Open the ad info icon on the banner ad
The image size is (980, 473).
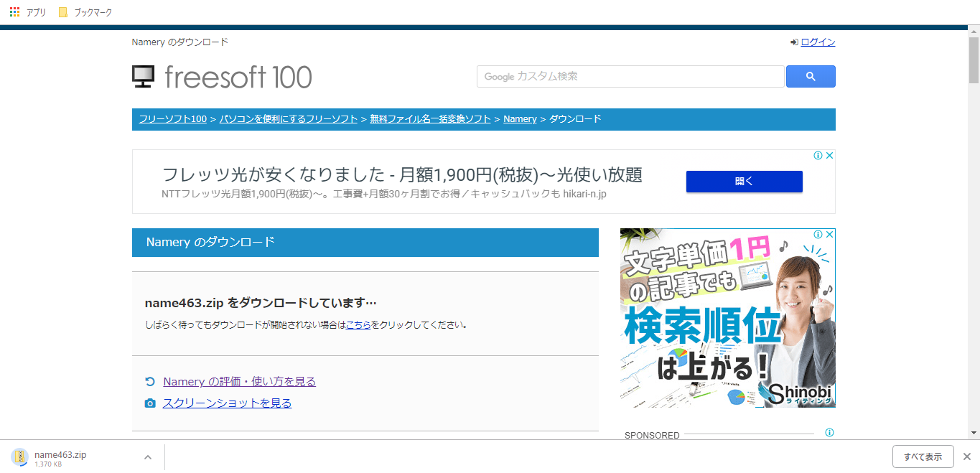tap(818, 155)
